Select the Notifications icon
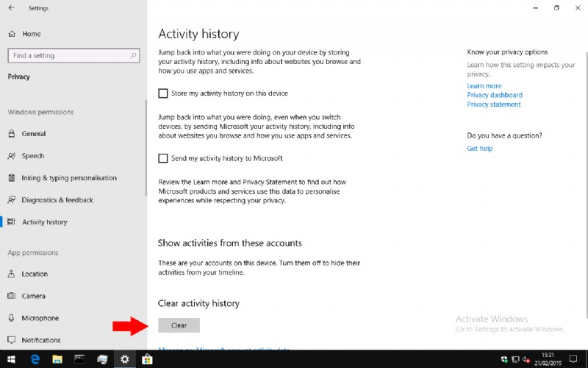 (x=12, y=340)
